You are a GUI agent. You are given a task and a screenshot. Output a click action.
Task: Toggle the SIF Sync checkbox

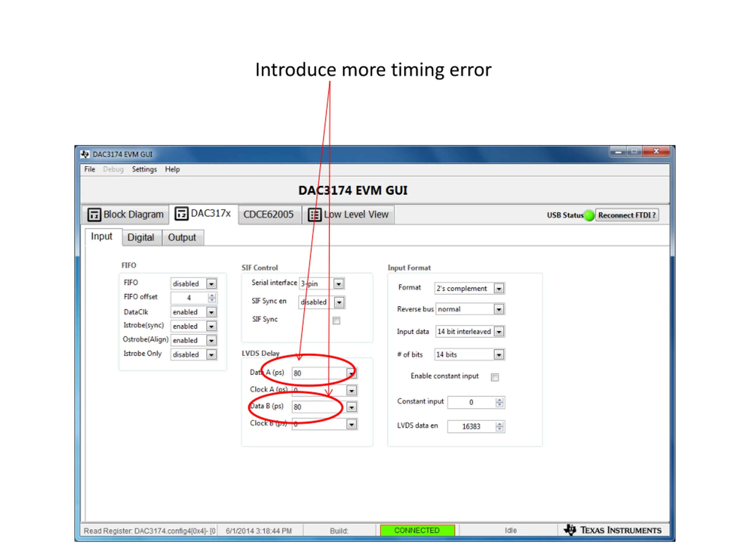pos(336,320)
